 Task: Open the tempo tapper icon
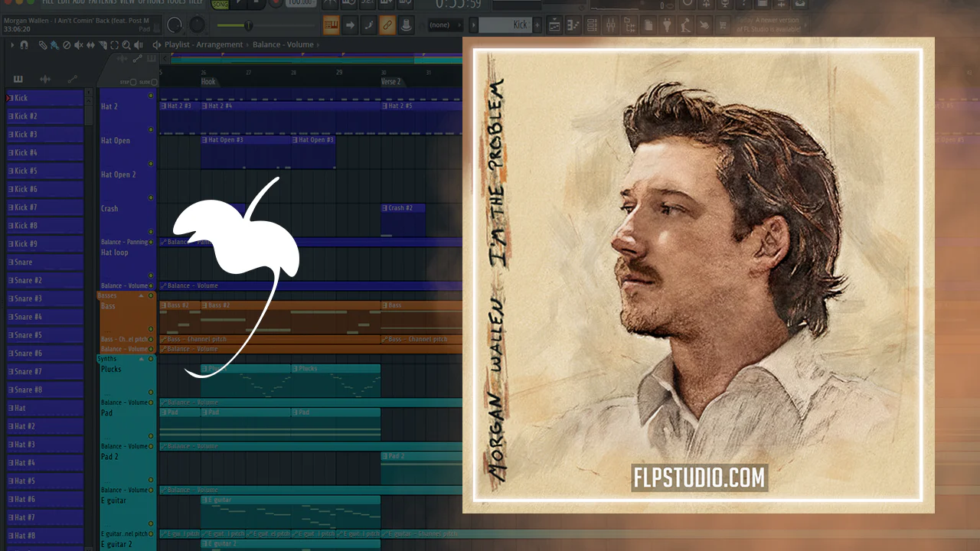pyautogui.click(x=685, y=25)
